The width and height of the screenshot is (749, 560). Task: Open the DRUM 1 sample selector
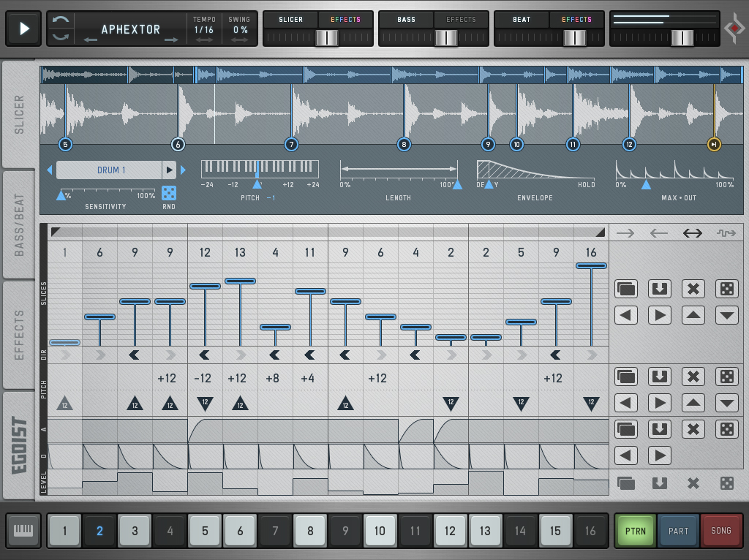click(x=108, y=170)
